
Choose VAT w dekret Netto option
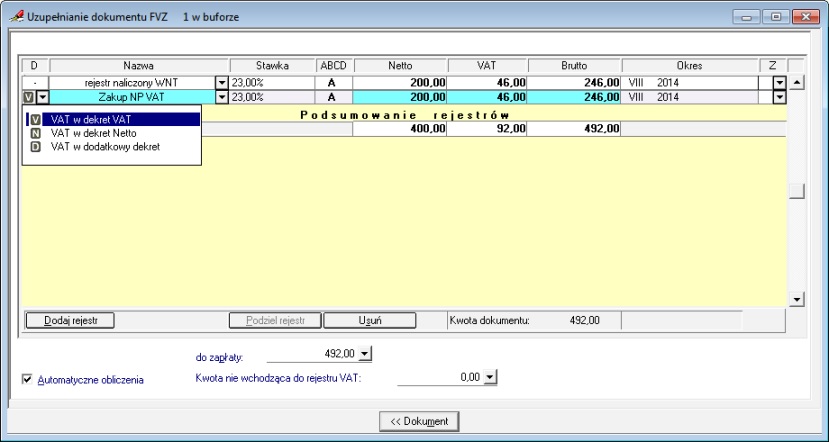pos(92,133)
